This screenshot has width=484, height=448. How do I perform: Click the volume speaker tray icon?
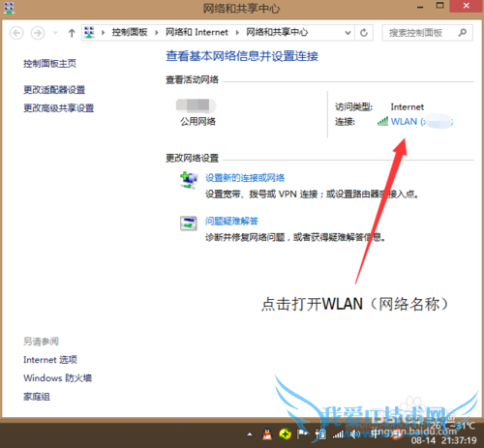355,434
